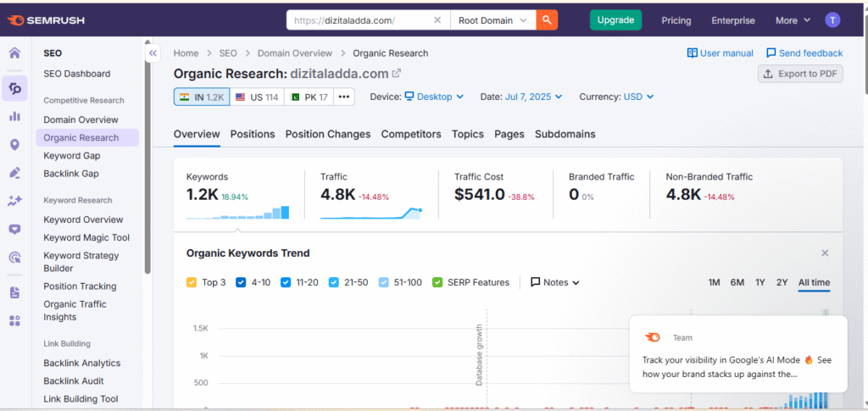Switch to the Position Changes tab
Screen dimensions: 868x411
tap(328, 135)
